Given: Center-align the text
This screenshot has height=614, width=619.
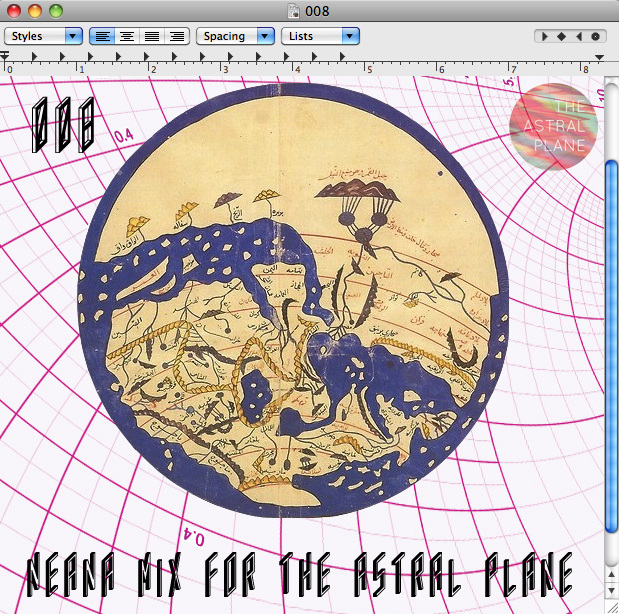Looking at the screenshot, I should tap(127, 36).
